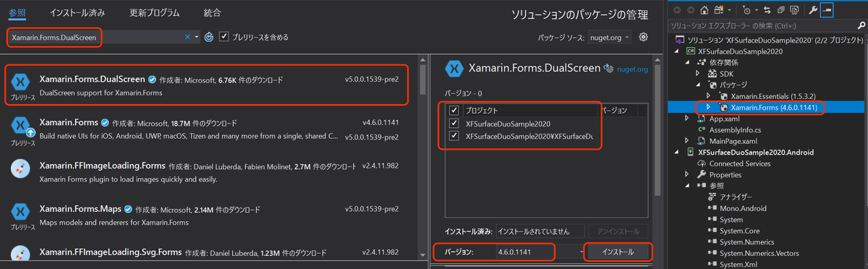The image size is (868, 269).
Task: Open Properties wrench icon
Action: [813, 11]
